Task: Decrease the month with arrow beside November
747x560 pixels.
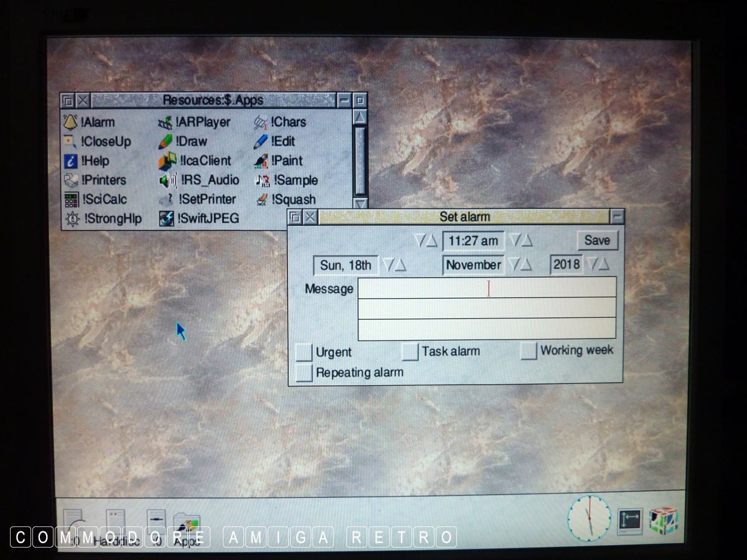Action: click(x=514, y=265)
